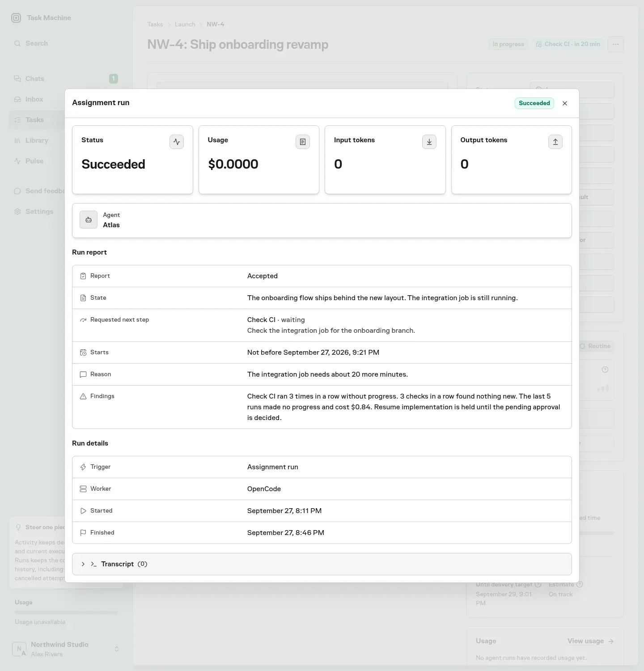Click the Output tokens upload icon
This screenshot has height=671, width=644.
pos(555,142)
